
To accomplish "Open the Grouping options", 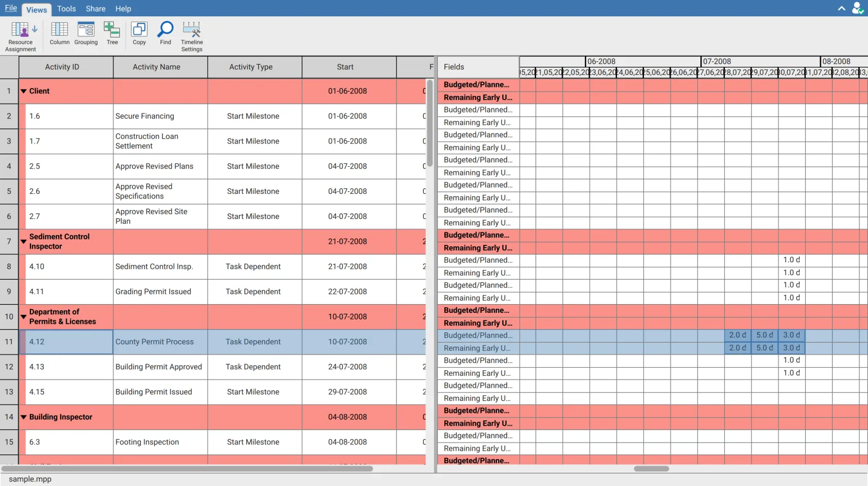I will click(x=86, y=34).
